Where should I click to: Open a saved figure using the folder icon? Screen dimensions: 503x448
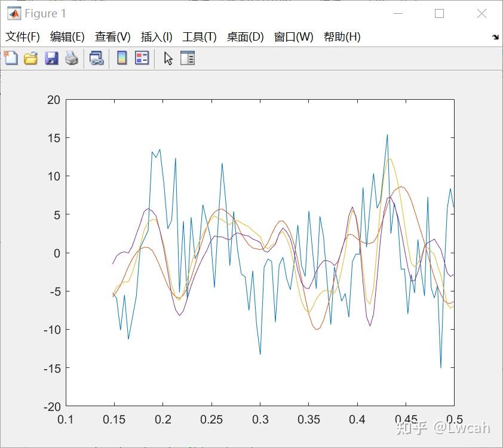coord(30,58)
